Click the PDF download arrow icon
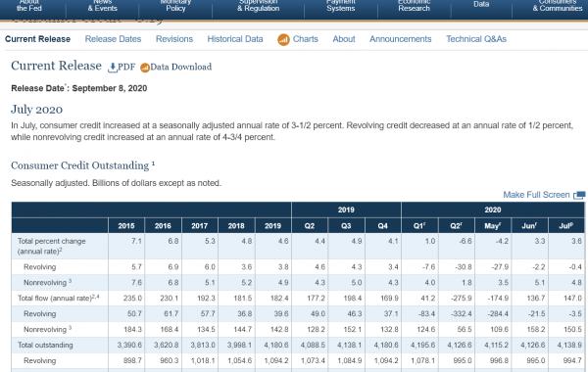The width and height of the screenshot is (588, 372). pyautogui.click(x=113, y=68)
